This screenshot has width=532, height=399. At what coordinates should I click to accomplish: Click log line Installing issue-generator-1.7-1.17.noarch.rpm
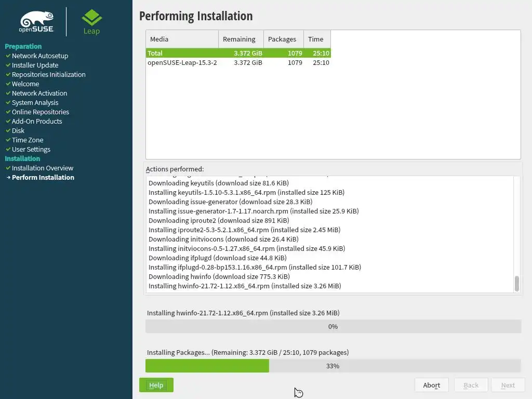tap(254, 211)
